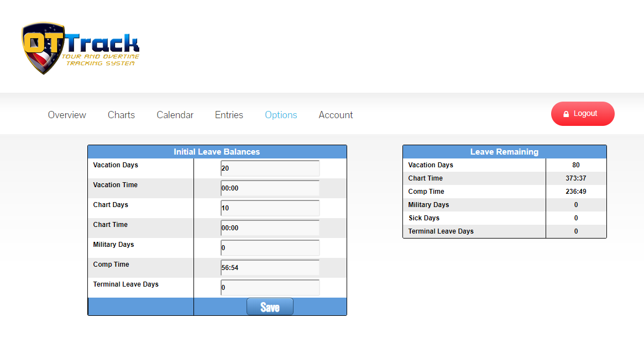Click the Military Days input field
Viewport: 644px width, 344px height.
(270, 248)
